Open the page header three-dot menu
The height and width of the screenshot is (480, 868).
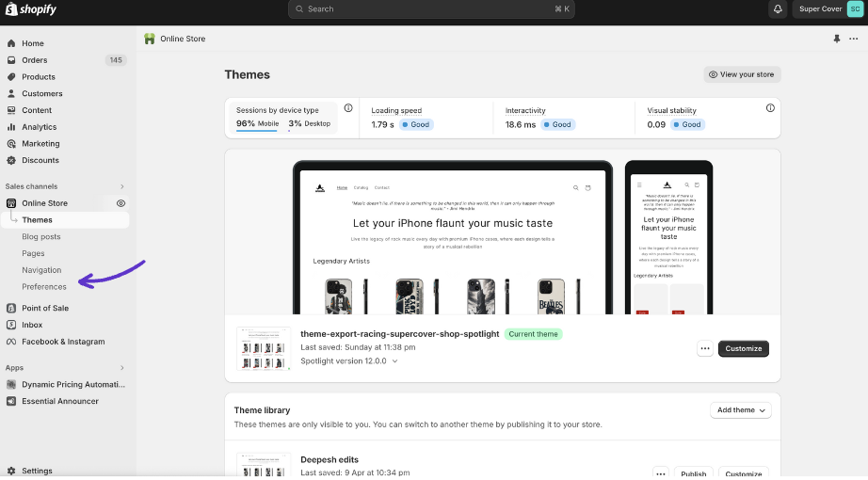(854, 39)
